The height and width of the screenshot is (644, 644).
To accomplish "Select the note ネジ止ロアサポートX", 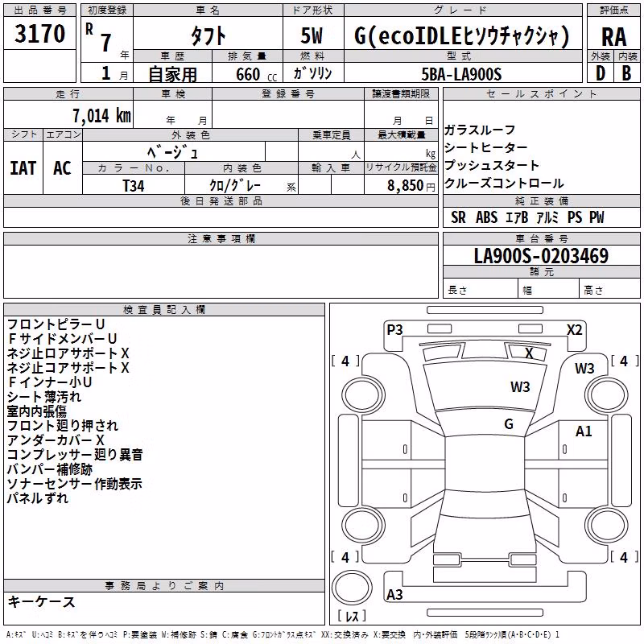I will (68, 353).
